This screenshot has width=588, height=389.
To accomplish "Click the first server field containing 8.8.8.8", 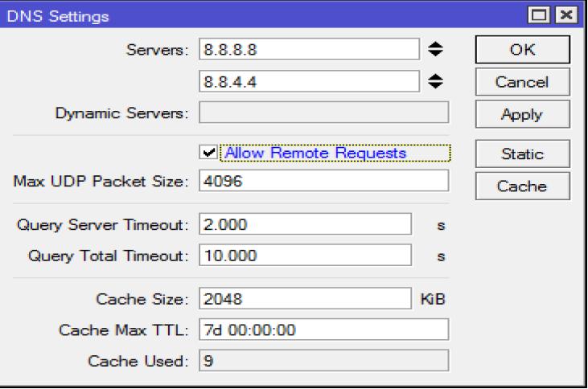I will point(308,50).
